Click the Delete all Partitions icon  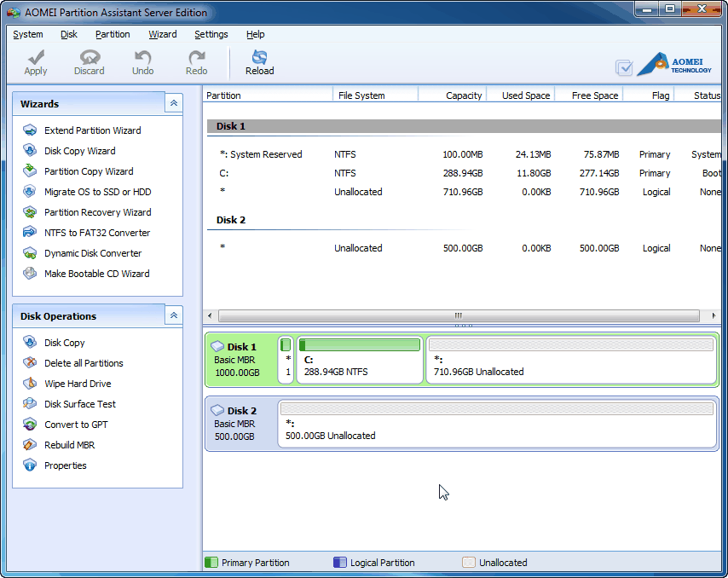pyautogui.click(x=30, y=362)
